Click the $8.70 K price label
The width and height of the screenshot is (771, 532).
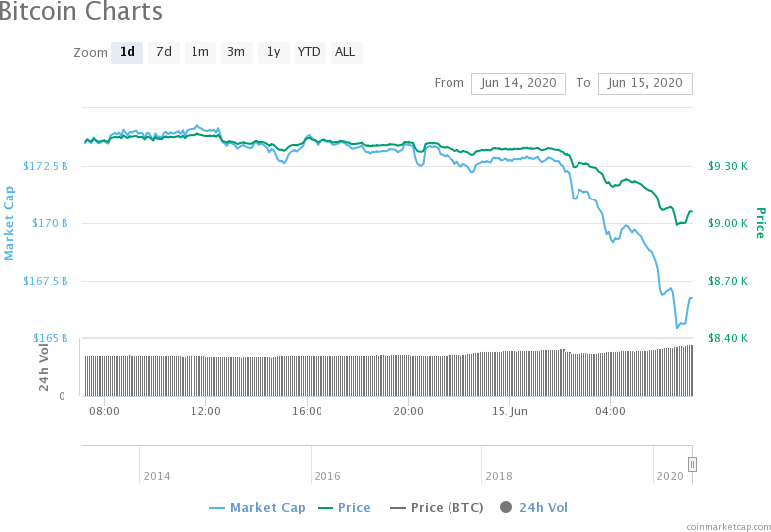pos(728,281)
